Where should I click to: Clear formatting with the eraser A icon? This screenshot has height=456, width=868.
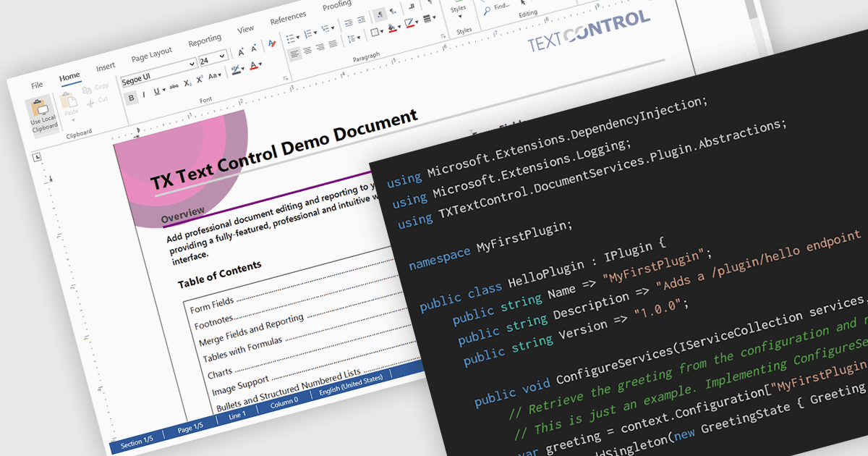pyautogui.click(x=272, y=44)
